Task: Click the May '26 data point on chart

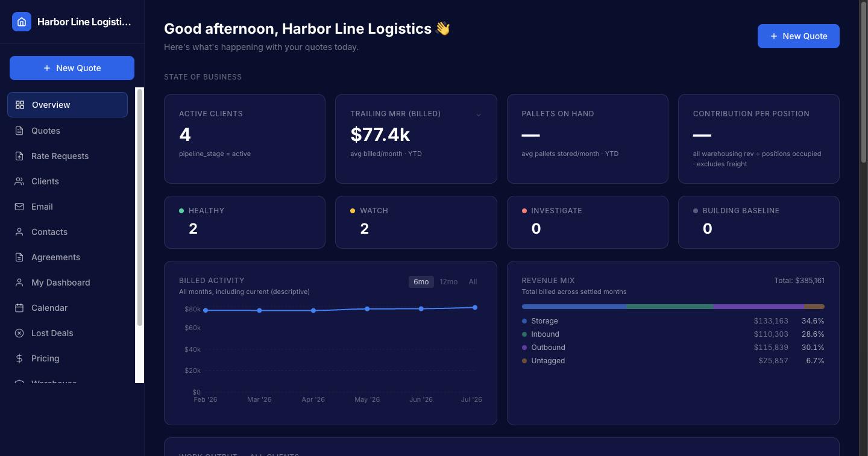Action: (x=367, y=309)
